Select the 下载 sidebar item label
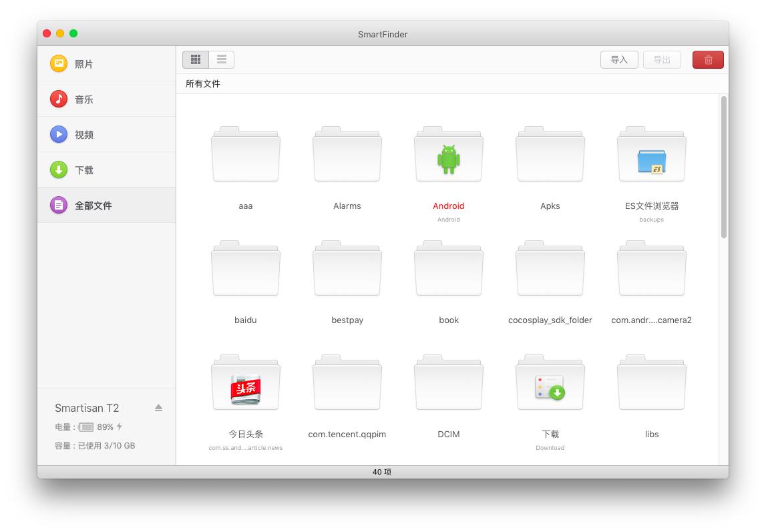Viewport: 766px width, 532px height. [x=84, y=170]
